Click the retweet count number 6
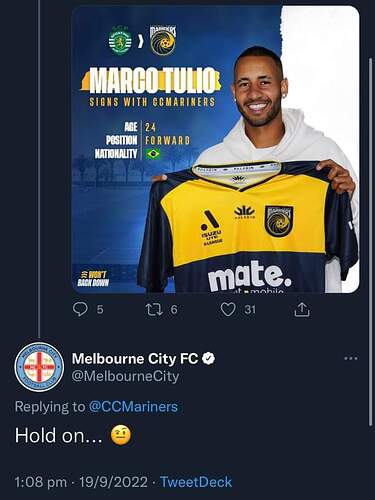375x500 pixels. [x=174, y=310]
